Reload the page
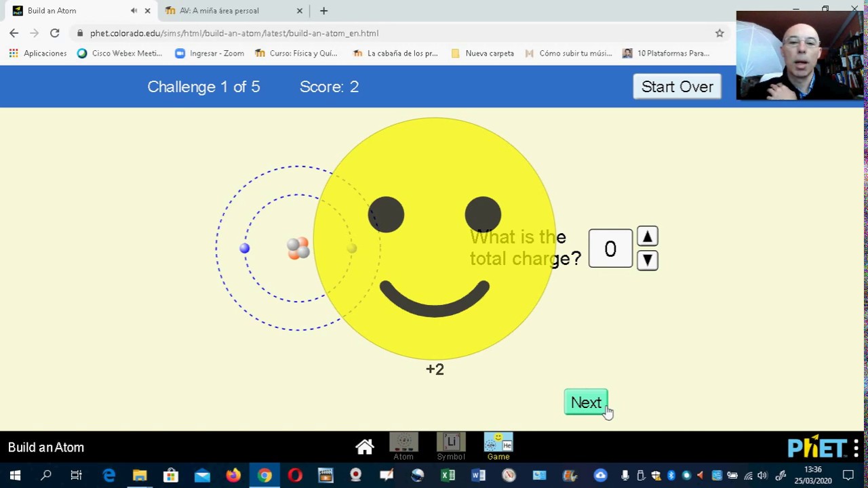 [x=55, y=33]
